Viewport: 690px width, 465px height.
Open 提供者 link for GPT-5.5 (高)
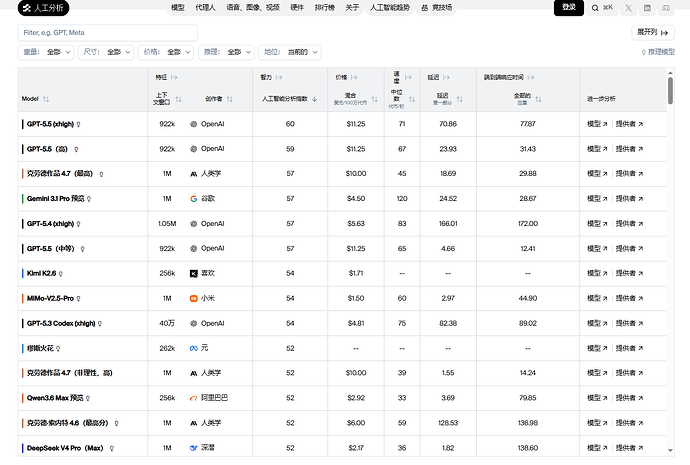tap(629, 149)
